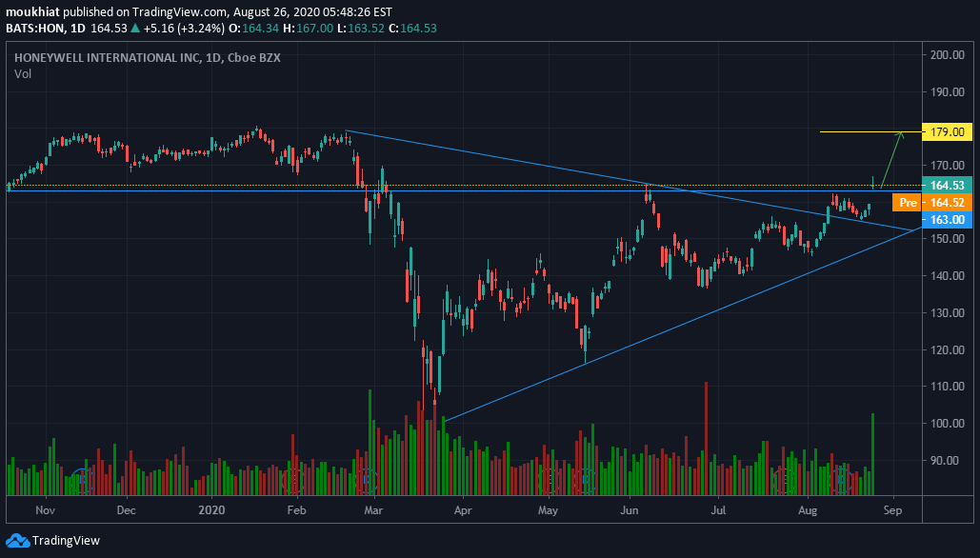
Task: Click the 130.00 price axis label
Action: (x=948, y=312)
